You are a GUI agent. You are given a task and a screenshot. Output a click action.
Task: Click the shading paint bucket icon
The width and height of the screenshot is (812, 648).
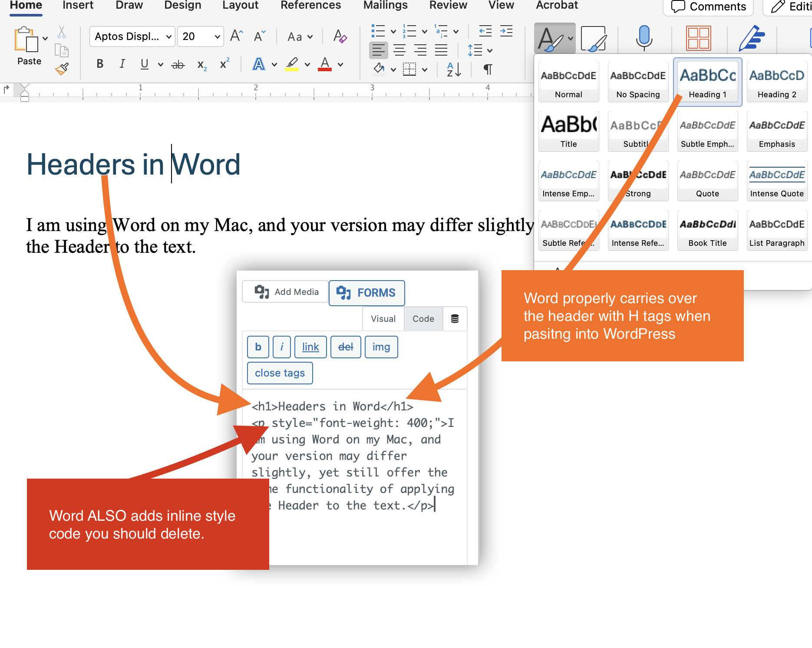[x=379, y=69]
